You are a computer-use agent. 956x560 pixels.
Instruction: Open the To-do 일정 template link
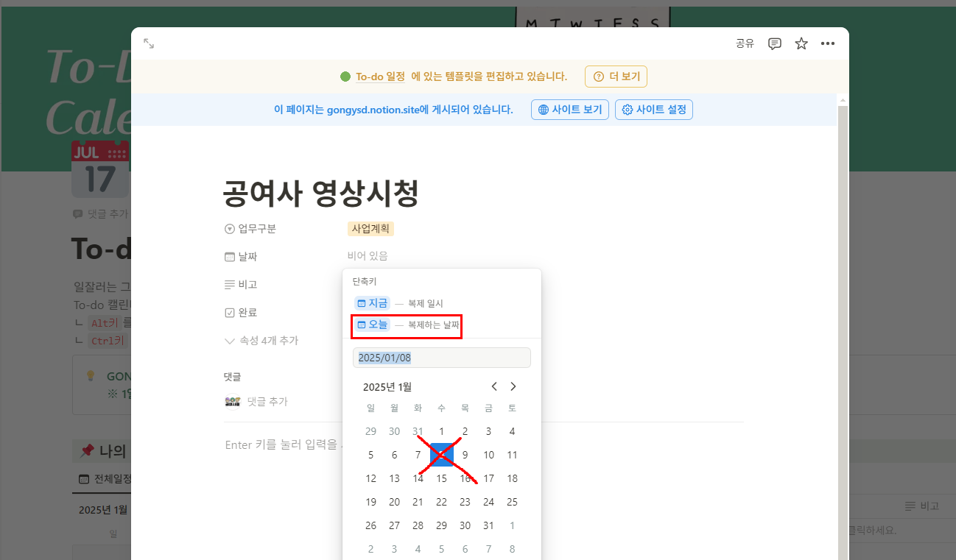click(x=380, y=77)
